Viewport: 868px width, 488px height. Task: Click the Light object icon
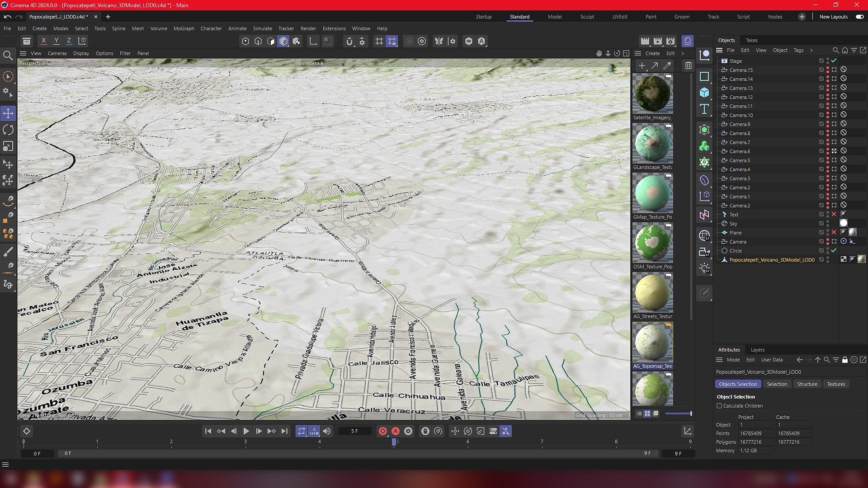pyautogui.click(x=704, y=268)
